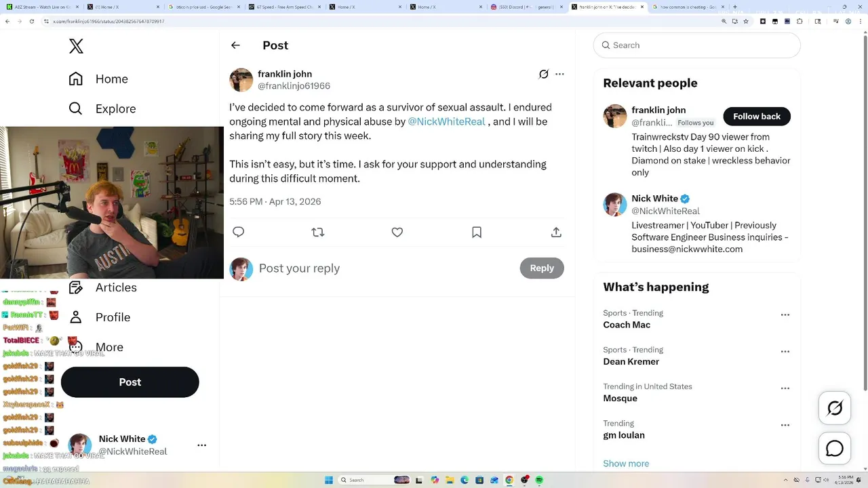The height and width of the screenshot is (488, 868).
Task: Click the browser back arrow
Action: 7,21
